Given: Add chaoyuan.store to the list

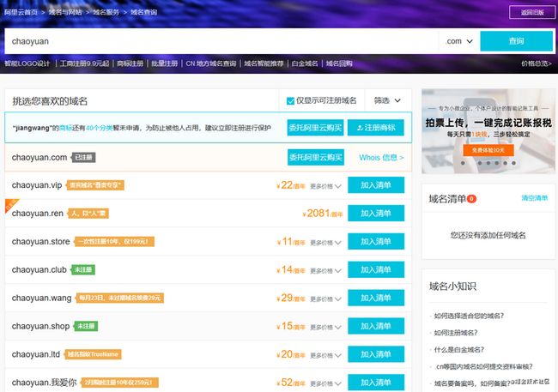Looking at the screenshot, I should click(376, 242).
